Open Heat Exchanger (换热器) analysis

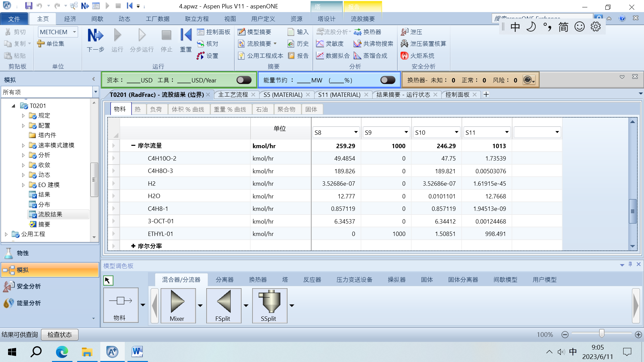click(x=368, y=32)
